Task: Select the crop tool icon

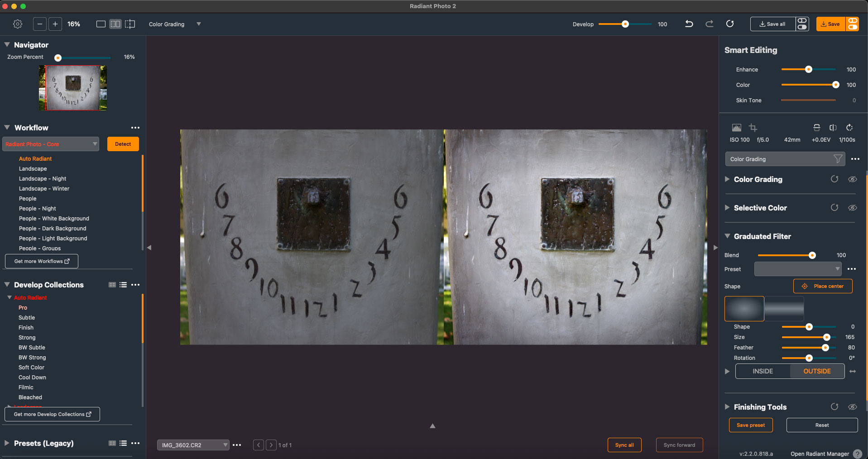Action: pos(753,128)
